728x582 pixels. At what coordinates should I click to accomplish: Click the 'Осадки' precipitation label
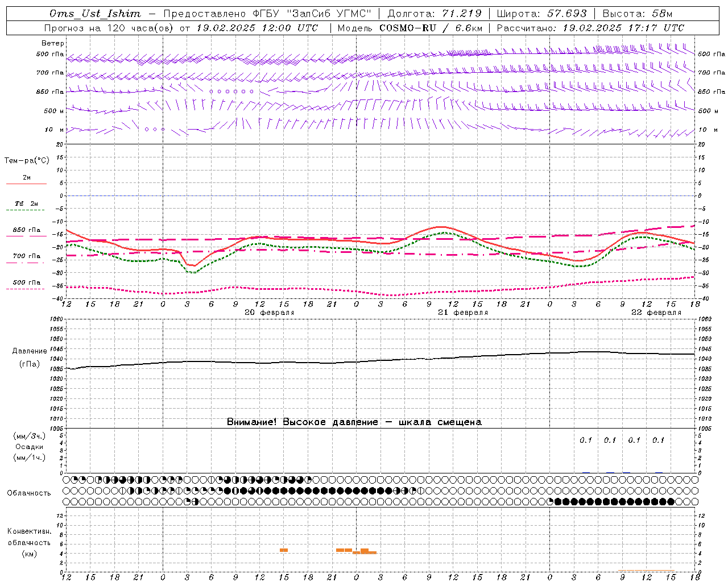coord(29,447)
